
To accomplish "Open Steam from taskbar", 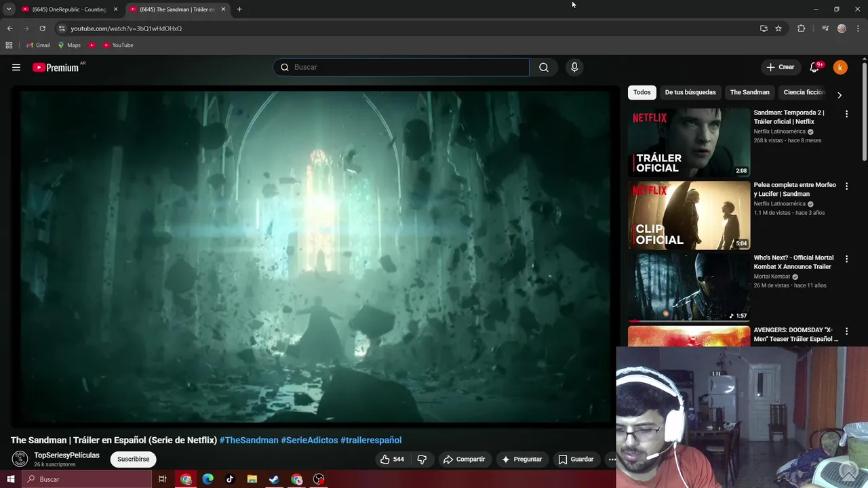I will click(274, 479).
